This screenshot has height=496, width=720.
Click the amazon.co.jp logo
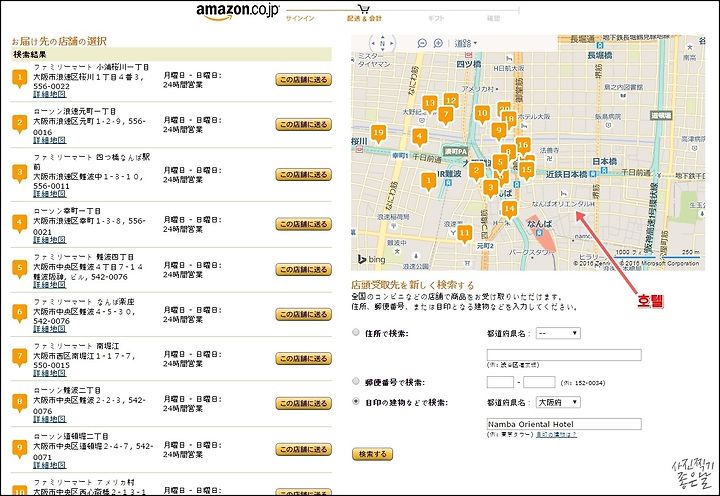[238, 12]
